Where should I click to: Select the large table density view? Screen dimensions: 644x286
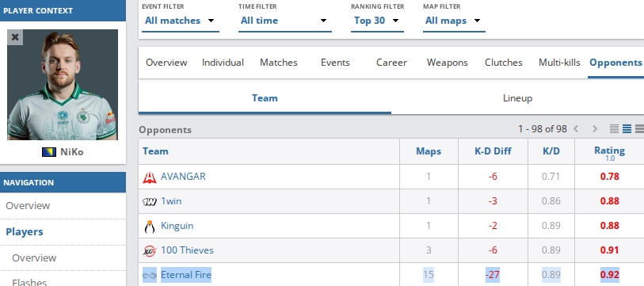tap(639, 129)
